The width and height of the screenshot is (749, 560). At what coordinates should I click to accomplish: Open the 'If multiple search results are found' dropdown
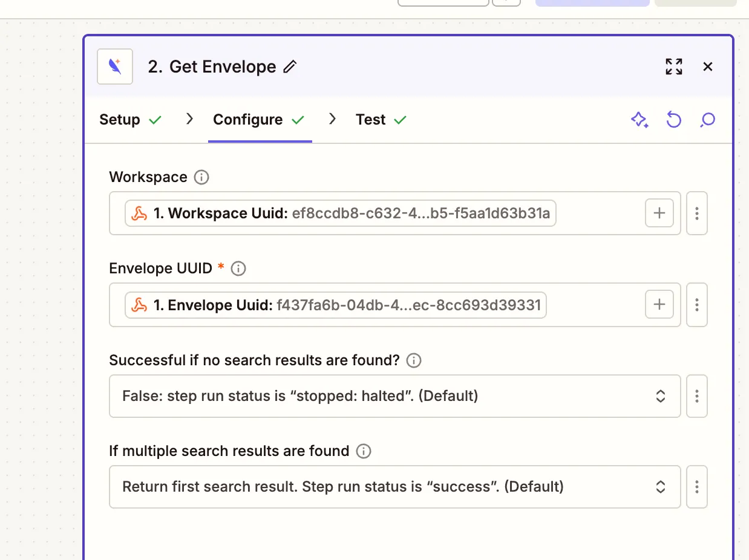click(x=394, y=487)
